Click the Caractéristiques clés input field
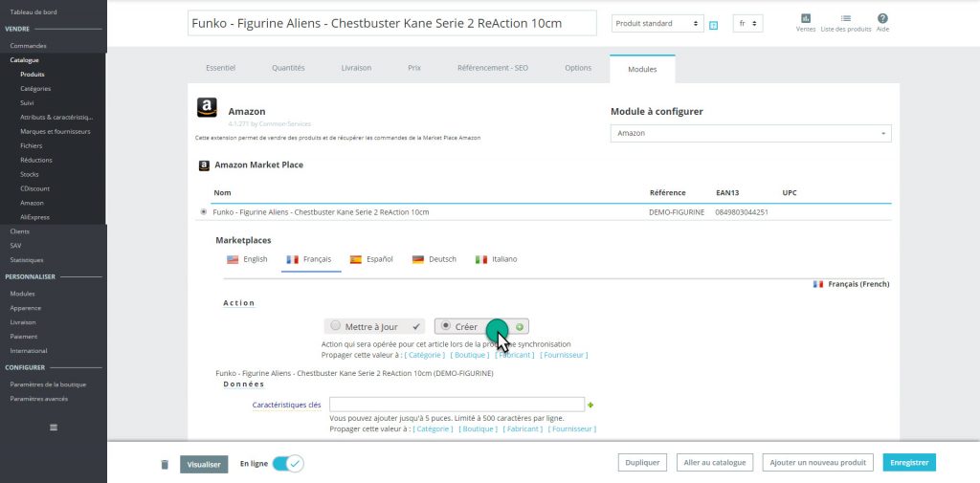The image size is (980, 483). pos(457,405)
